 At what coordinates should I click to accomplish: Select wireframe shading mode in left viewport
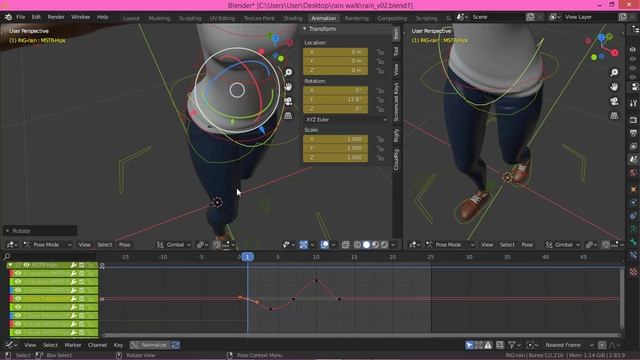tap(357, 245)
